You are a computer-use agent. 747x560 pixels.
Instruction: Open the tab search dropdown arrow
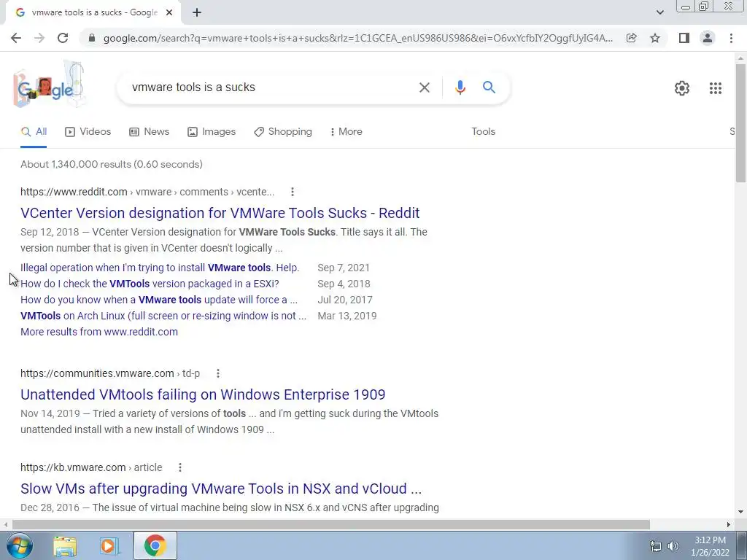click(x=659, y=12)
